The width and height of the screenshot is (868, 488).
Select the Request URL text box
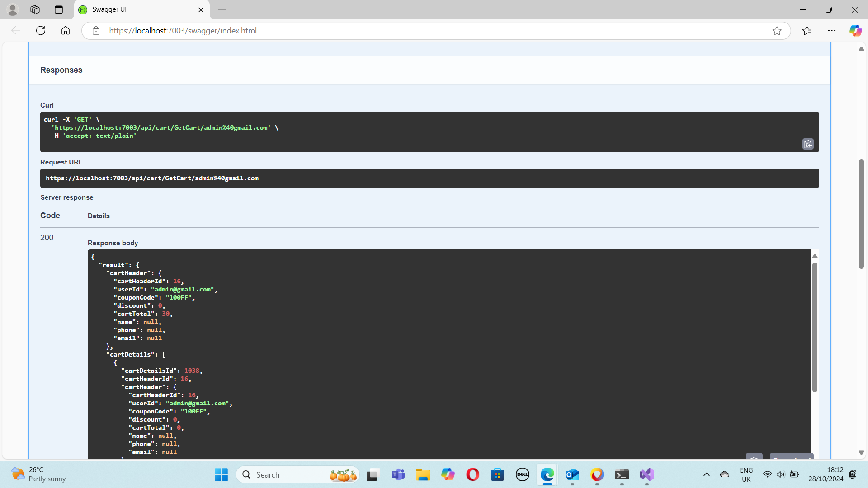(x=429, y=178)
